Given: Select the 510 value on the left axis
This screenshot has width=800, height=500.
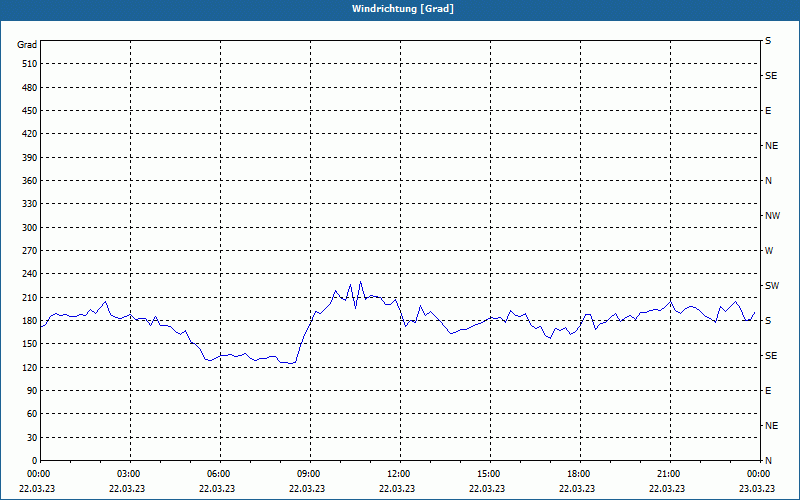Looking at the screenshot, I should point(30,64).
